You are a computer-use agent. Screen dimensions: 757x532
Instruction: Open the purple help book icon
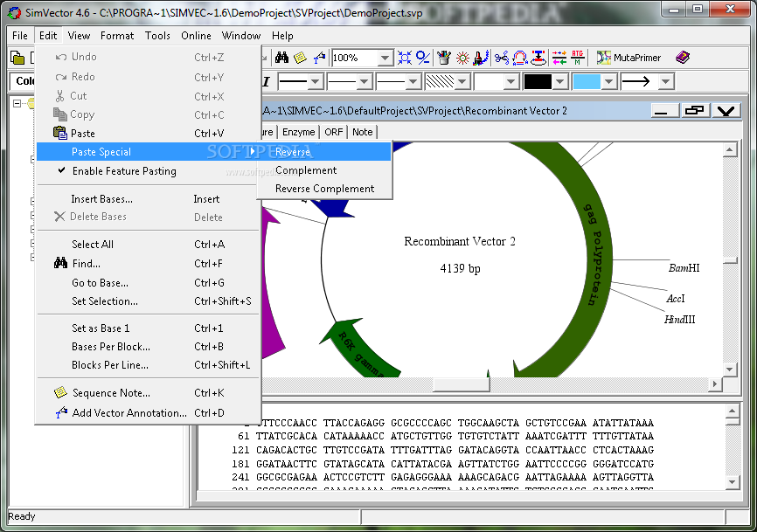click(x=683, y=58)
